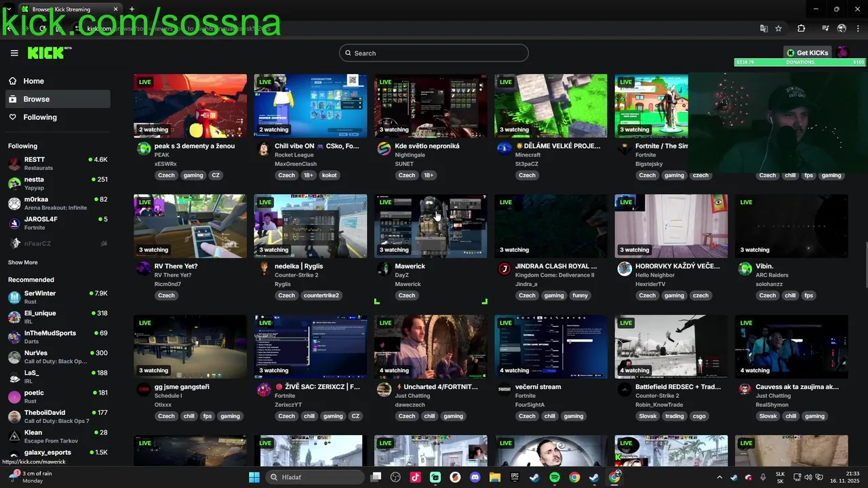
Task: Open the browser extensions puzzle icon
Action: [802, 28]
